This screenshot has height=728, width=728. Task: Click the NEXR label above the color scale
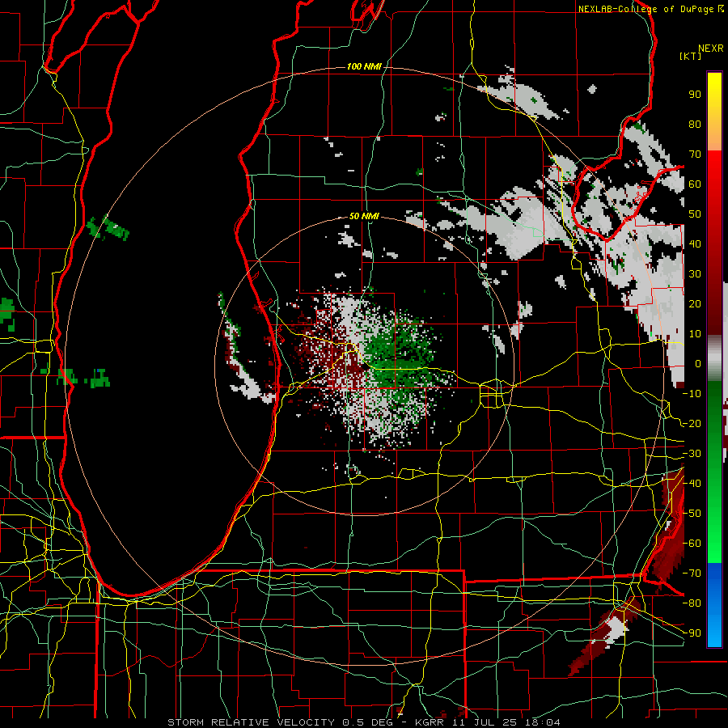(710, 49)
